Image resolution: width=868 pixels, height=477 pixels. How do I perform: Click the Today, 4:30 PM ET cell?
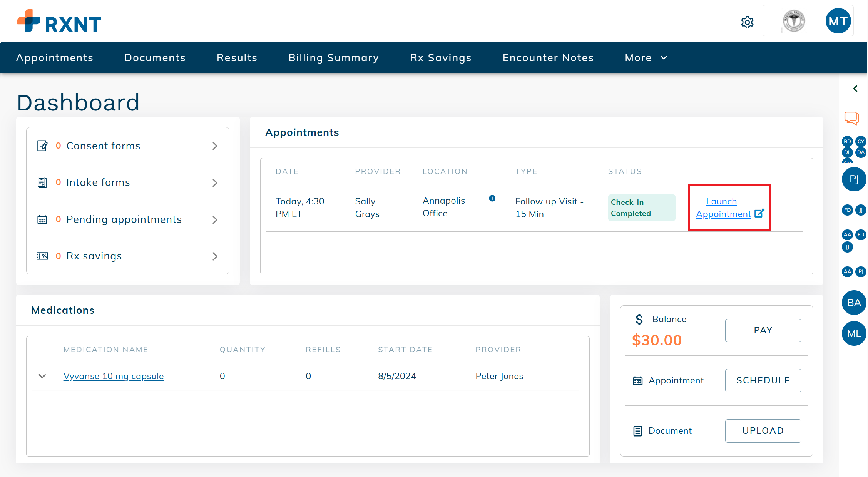tap(300, 208)
